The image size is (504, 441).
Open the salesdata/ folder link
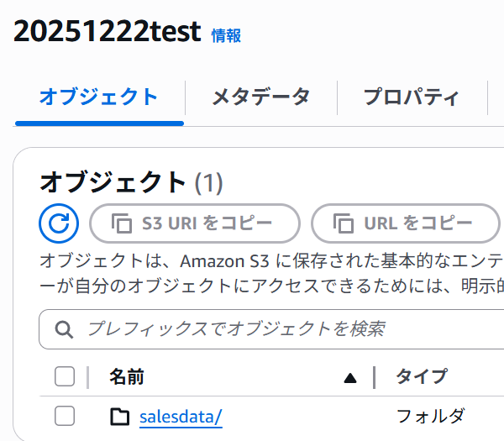click(x=181, y=417)
